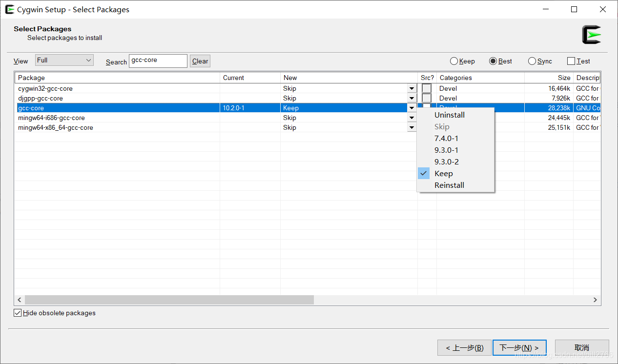
Task: Click the Current column header
Action: tap(250, 78)
